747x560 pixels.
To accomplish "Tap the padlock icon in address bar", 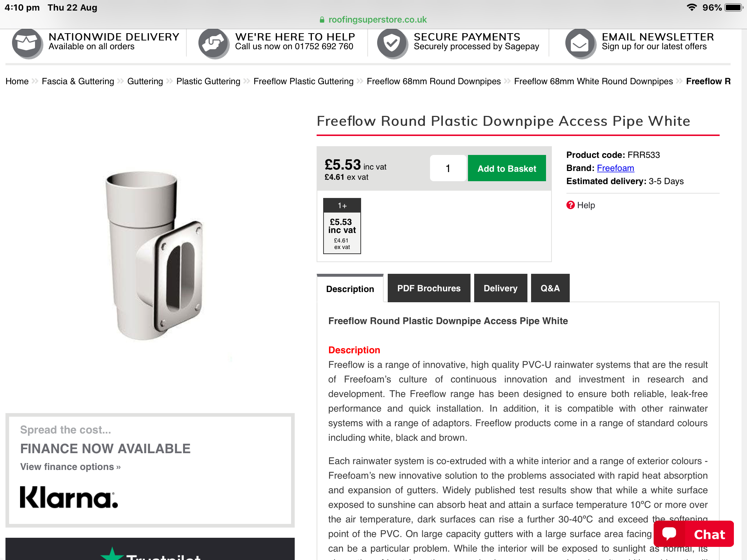I will (322, 20).
